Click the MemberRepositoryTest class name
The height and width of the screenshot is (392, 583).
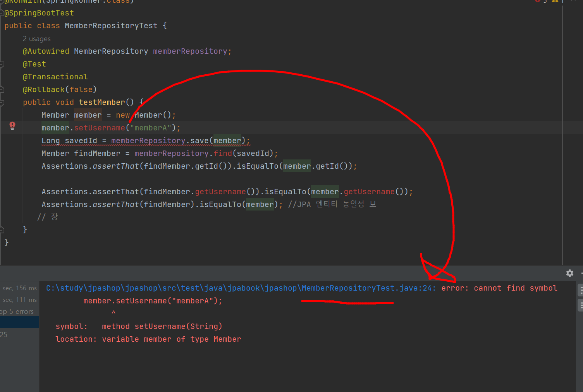point(111,26)
